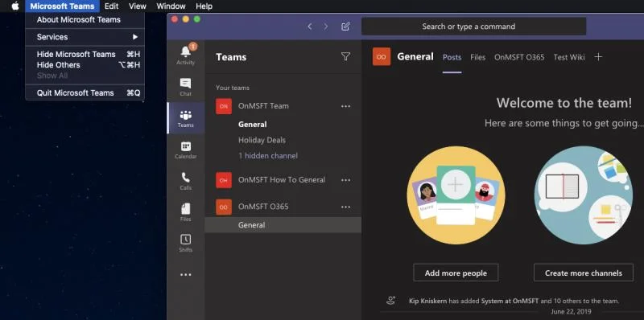Image resolution: width=644 pixels, height=320 pixels.
Task: Open the View menu
Action: [x=137, y=6]
